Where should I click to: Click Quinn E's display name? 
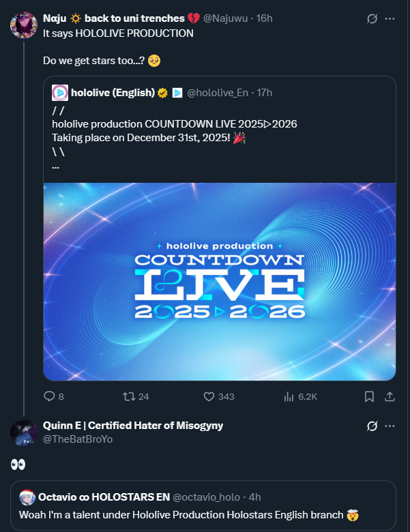pos(132,426)
